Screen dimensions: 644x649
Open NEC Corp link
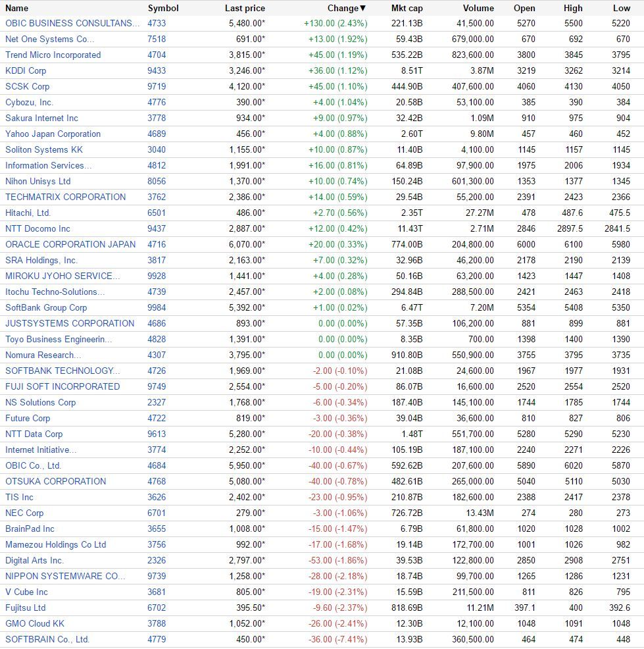[24, 513]
